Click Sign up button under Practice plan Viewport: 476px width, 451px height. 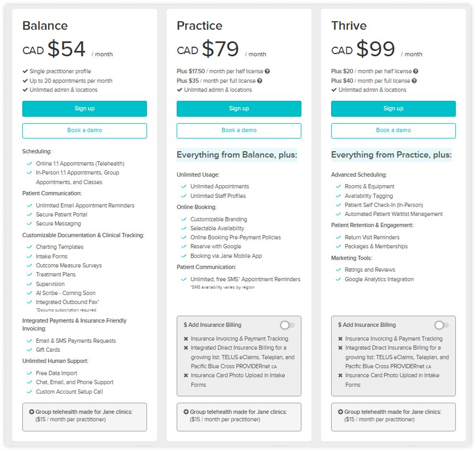(239, 109)
